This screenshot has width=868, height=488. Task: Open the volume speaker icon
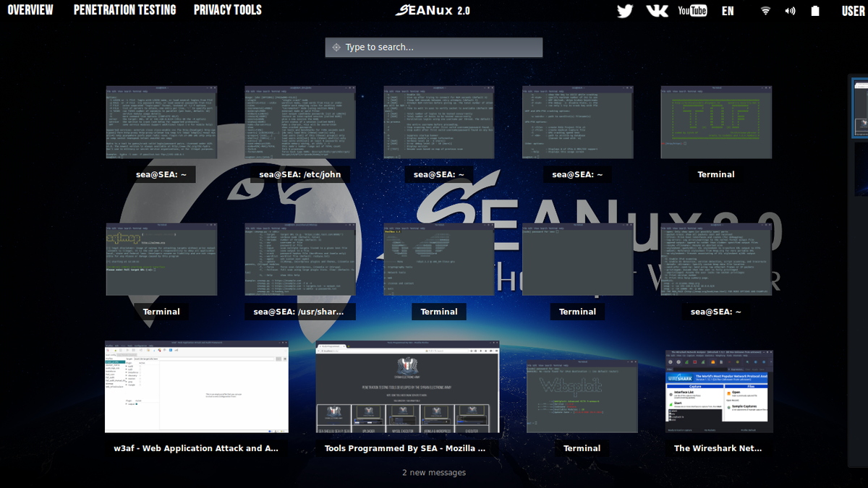pyautogui.click(x=790, y=11)
